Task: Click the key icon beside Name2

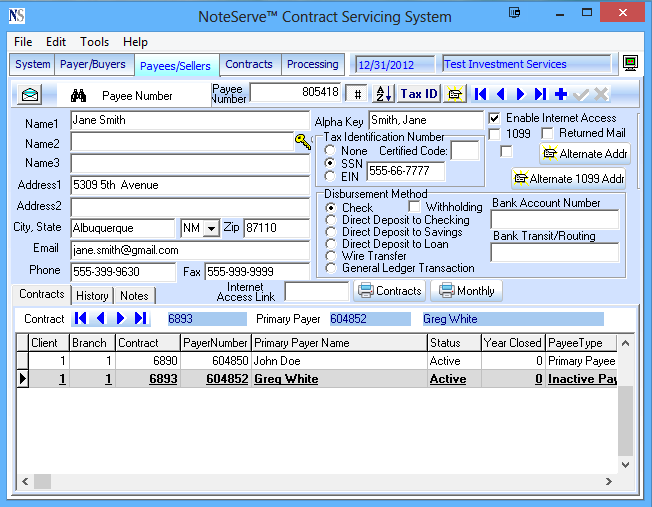Action: point(303,142)
